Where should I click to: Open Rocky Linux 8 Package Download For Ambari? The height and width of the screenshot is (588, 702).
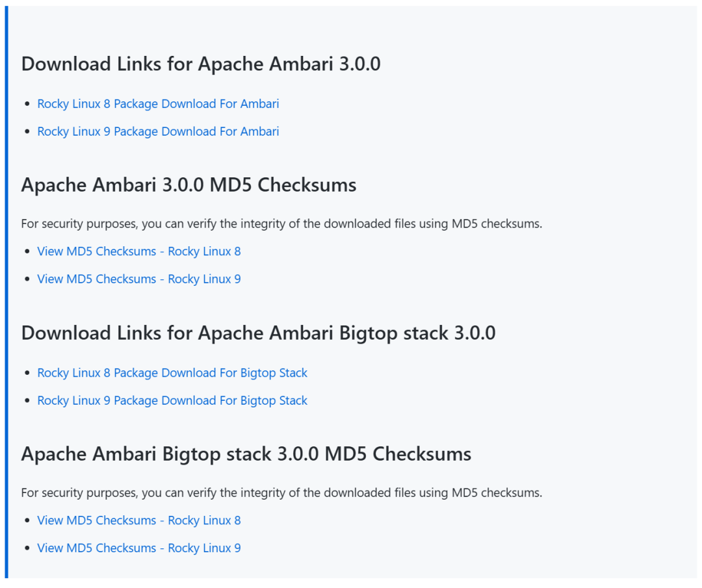point(158,103)
